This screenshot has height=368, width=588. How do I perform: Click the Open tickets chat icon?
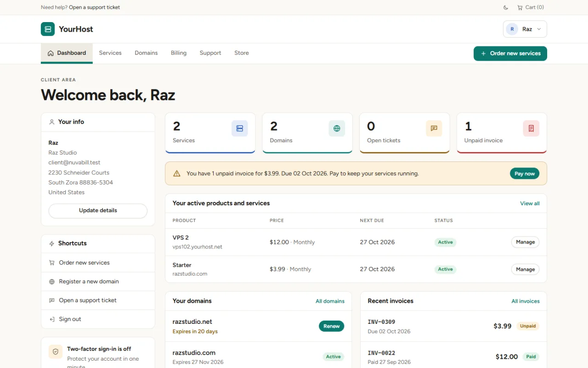[434, 128]
